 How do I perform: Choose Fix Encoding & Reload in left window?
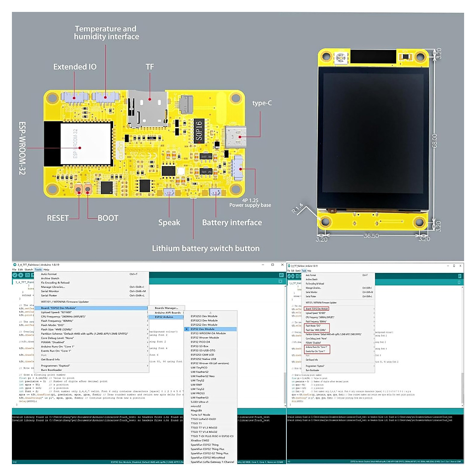click(92, 283)
